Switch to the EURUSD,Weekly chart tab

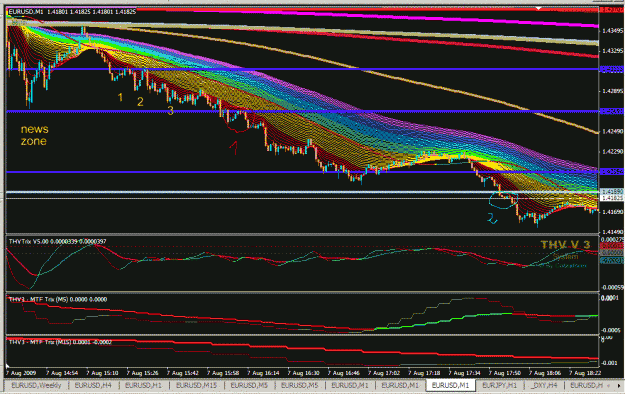click(36, 385)
